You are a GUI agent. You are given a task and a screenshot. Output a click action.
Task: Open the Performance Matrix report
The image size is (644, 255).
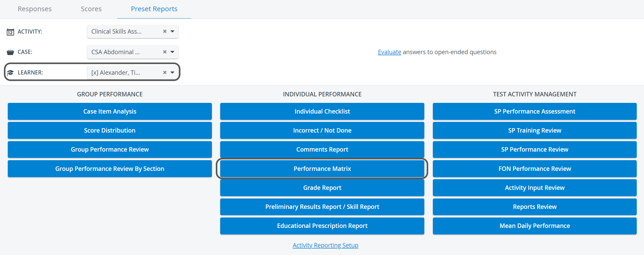point(322,169)
